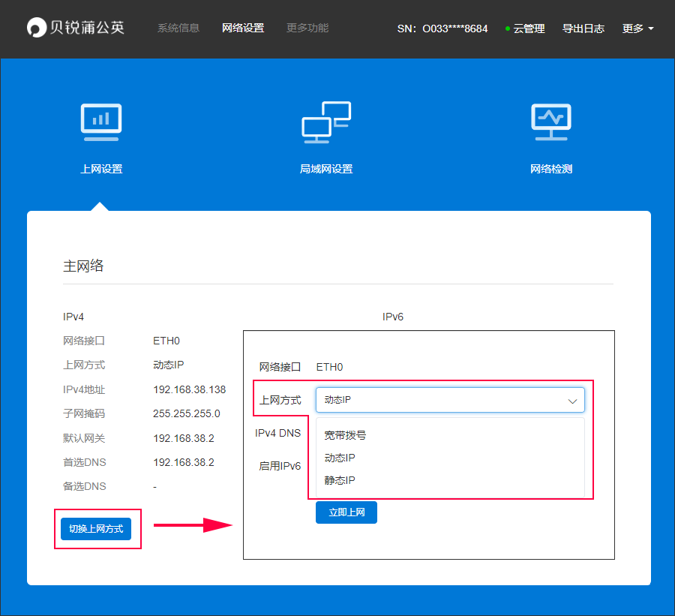Pick 静态IP from the dropdown list
675x616 pixels.
click(x=340, y=480)
